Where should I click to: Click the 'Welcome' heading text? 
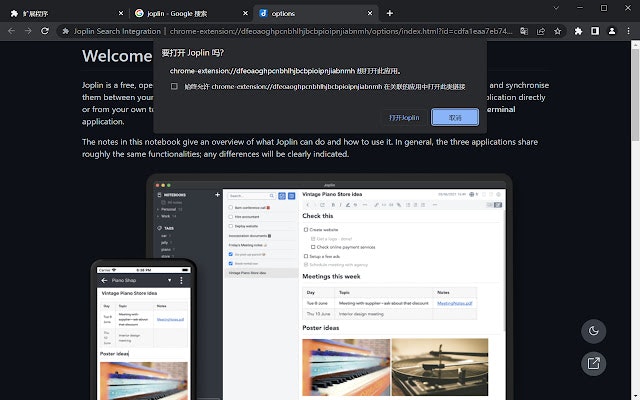pyautogui.click(x=117, y=56)
